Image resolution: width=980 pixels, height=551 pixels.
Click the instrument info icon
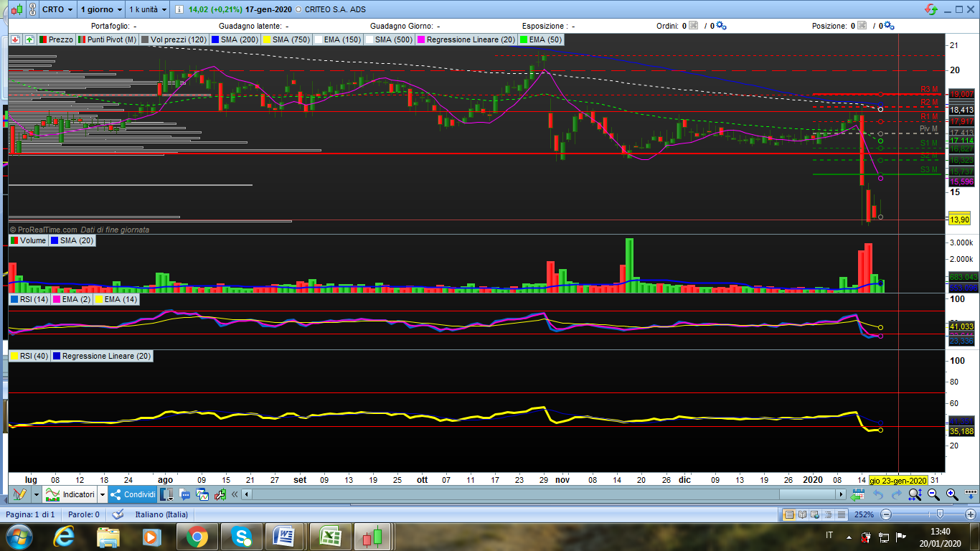click(x=179, y=10)
